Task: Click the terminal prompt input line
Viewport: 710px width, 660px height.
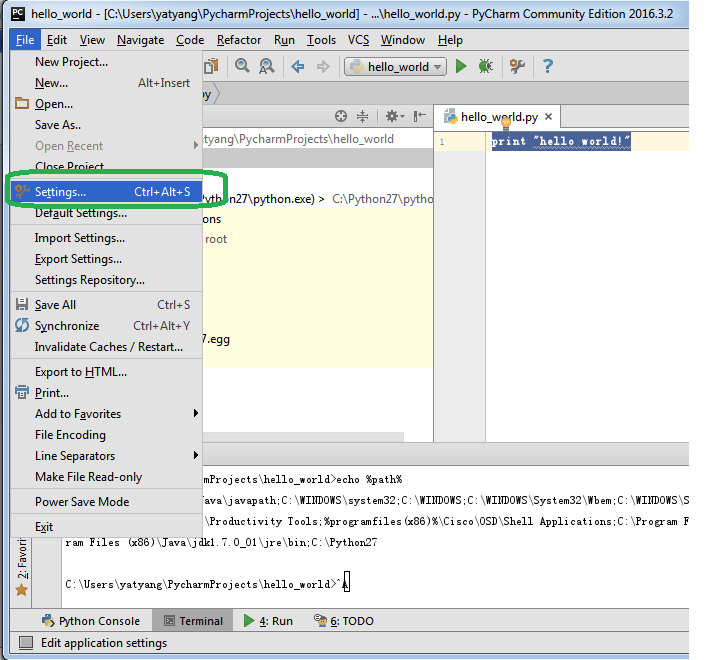Action: tap(207, 584)
